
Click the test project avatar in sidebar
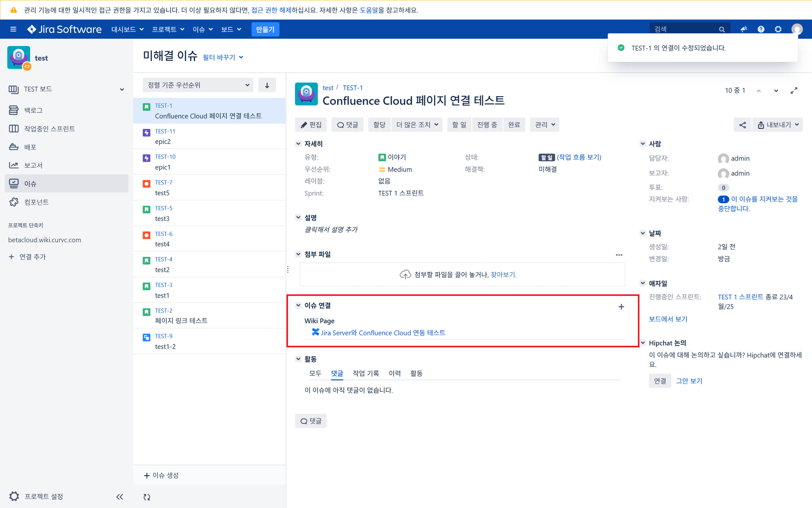[x=19, y=58]
